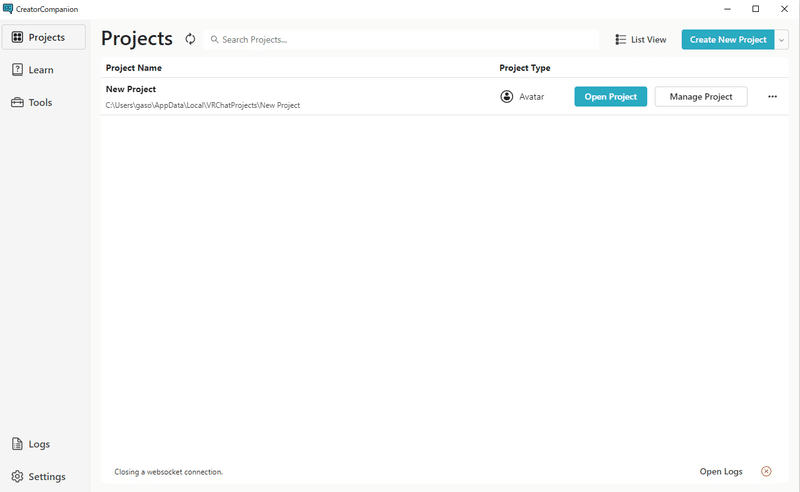
Task: Click the 'Closing a websocket connection' status text
Action: point(168,472)
